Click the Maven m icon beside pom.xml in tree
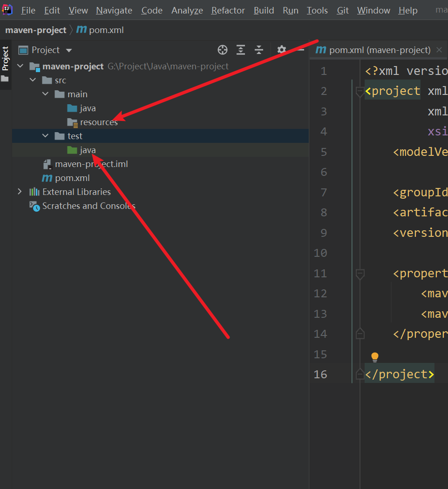 click(47, 178)
